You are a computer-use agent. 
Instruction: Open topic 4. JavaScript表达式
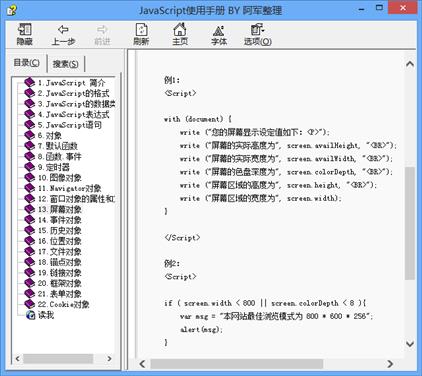click(73, 114)
